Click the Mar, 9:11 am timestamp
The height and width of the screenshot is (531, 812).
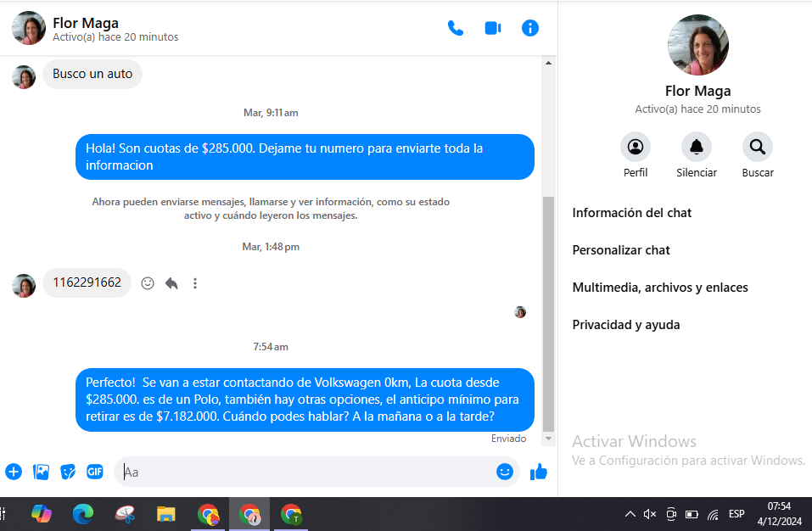(271, 113)
